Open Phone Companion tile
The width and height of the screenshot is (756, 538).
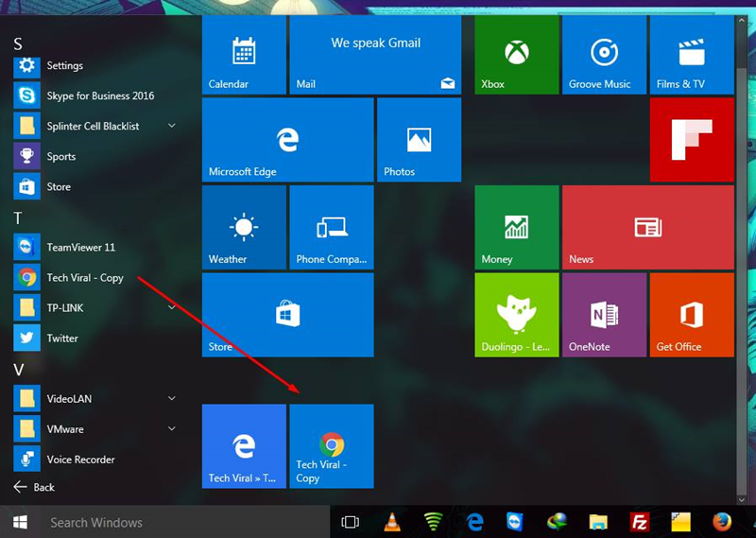tap(332, 227)
